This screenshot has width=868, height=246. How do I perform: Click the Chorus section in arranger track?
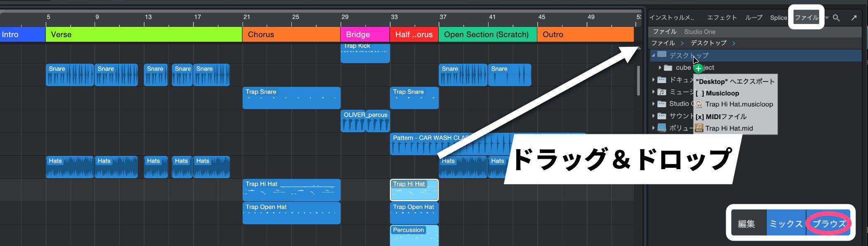click(x=291, y=34)
